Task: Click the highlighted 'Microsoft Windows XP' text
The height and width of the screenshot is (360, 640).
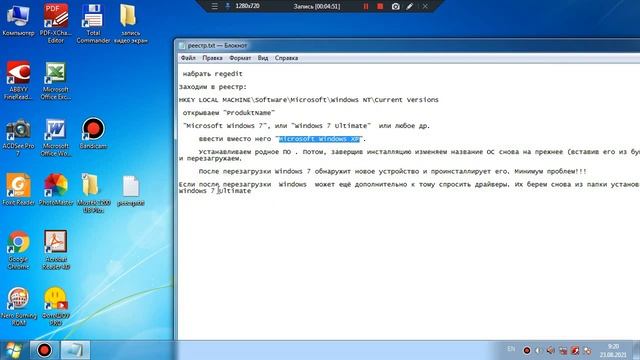Action: point(319,139)
